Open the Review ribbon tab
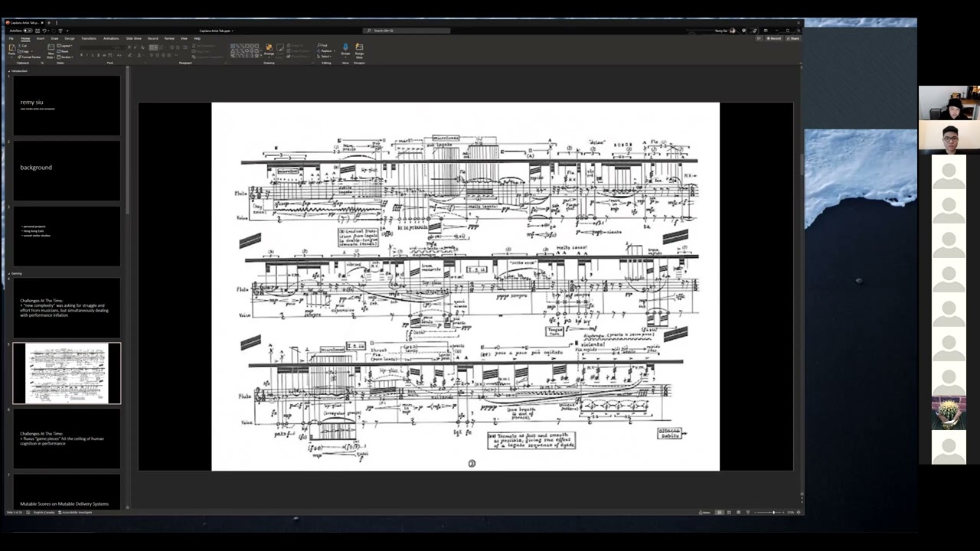The height and width of the screenshot is (551, 980). click(169, 38)
